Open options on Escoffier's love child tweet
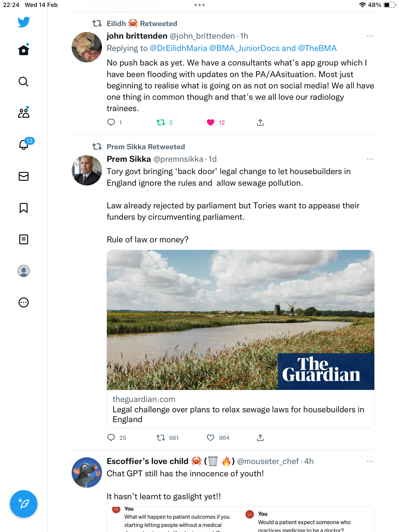 pyautogui.click(x=370, y=461)
